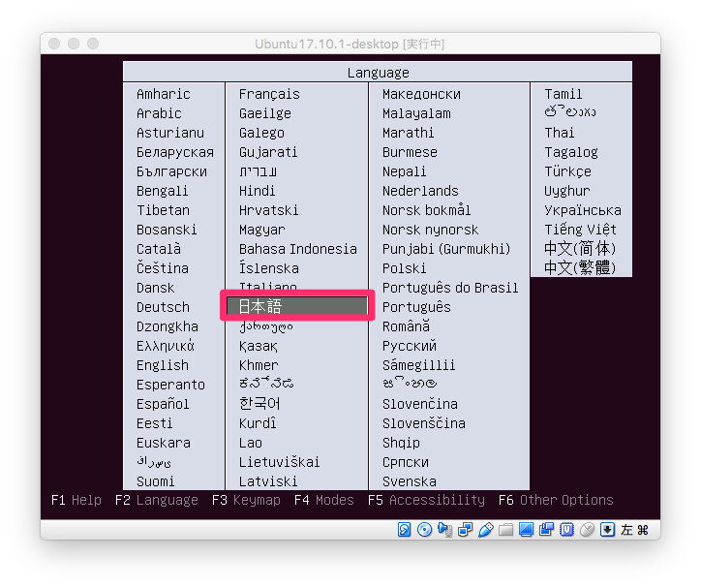Choose Suomi language
701x588 pixels.
pyautogui.click(x=156, y=481)
